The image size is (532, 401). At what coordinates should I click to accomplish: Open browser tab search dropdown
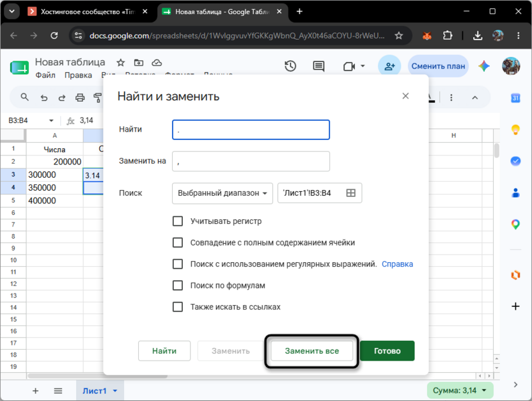pyautogui.click(x=12, y=12)
